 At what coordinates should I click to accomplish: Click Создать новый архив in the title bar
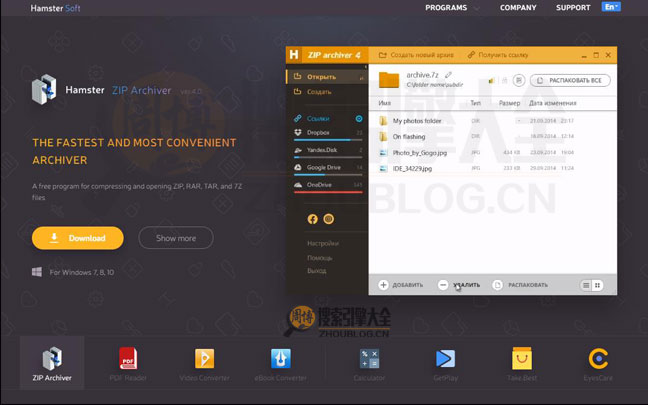pos(416,55)
